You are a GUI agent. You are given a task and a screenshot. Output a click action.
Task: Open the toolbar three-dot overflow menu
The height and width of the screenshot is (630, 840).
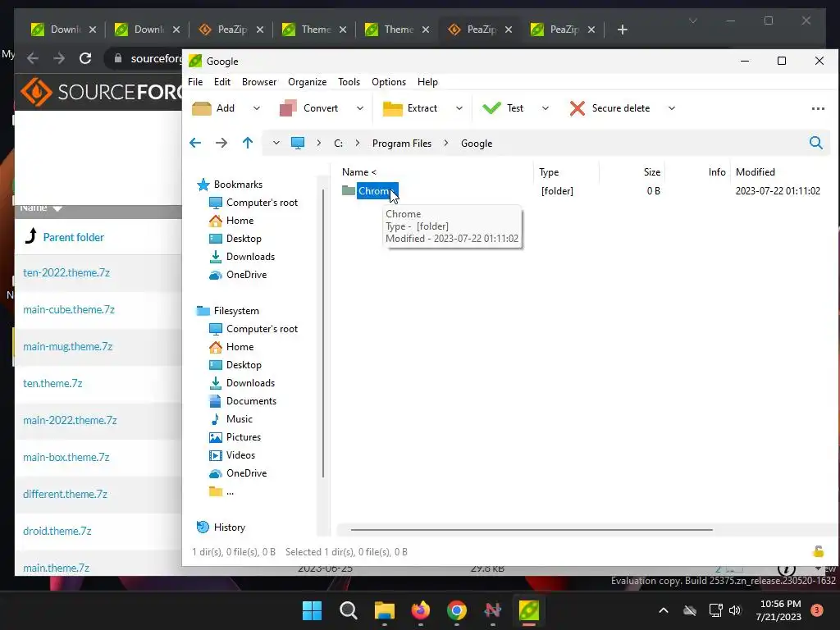point(818,109)
